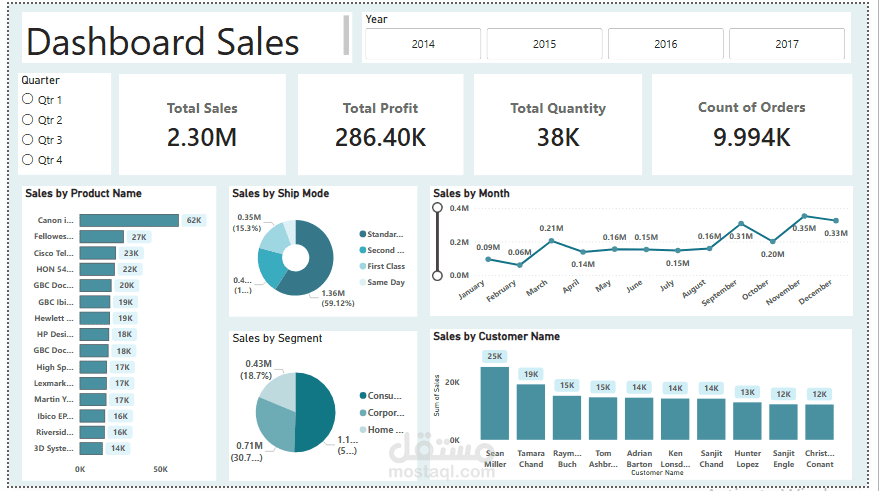
Task: Select the 1.36M donut slice in Ship Mode
Action: tap(319, 262)
